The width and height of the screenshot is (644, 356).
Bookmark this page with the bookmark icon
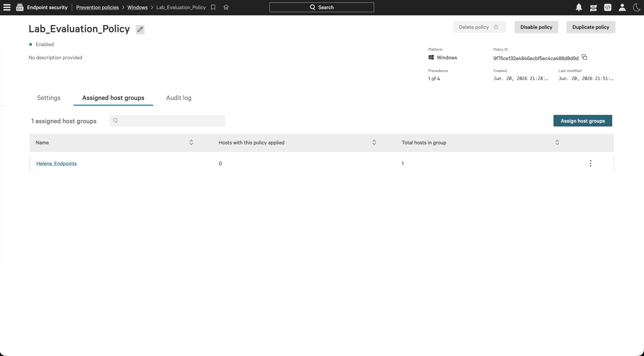pos(213,7)
